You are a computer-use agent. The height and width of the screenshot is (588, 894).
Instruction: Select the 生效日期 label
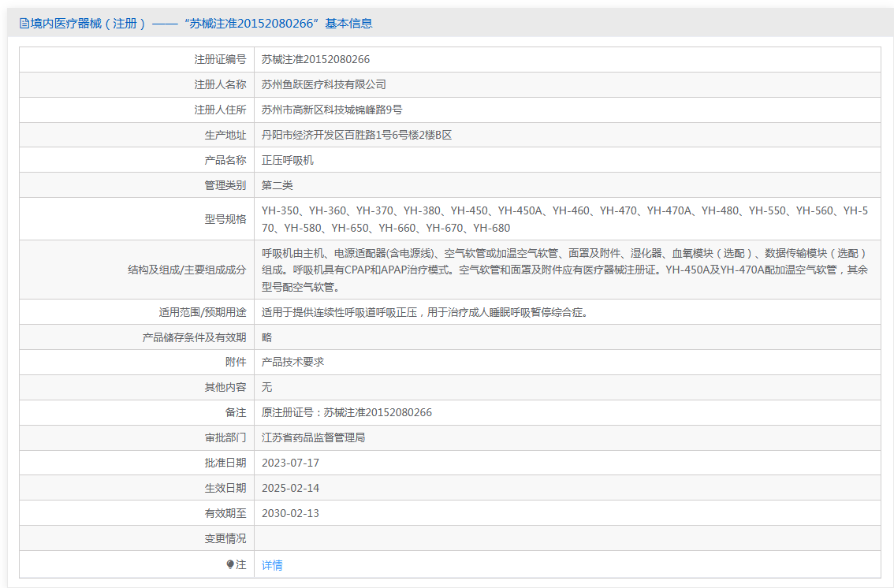[225, 488]
